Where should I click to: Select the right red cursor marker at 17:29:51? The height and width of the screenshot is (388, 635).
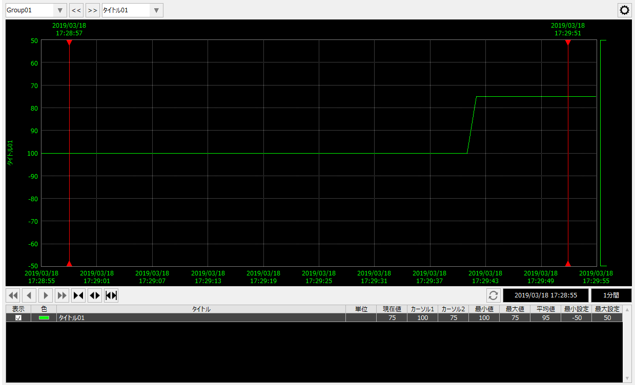pyautogui.click(x=568, y=42)
